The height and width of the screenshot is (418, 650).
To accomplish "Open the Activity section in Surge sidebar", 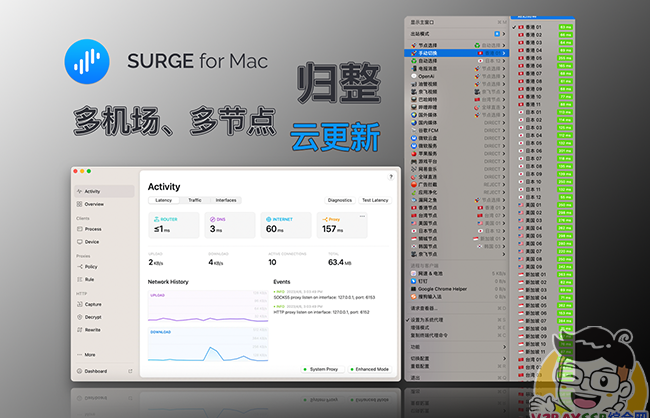I will point(104,191).
